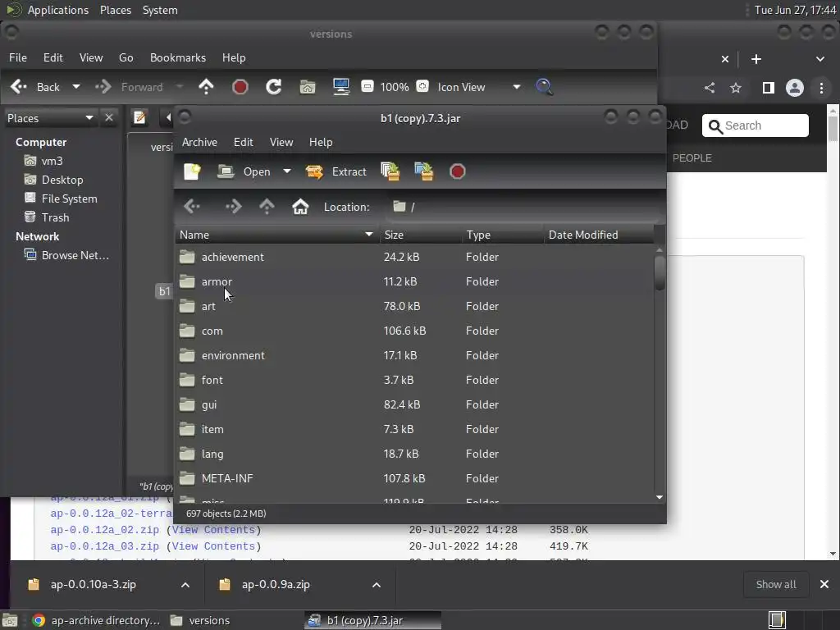Open View menu in archive manager
The image size is (840, 630).
point(281,142)
